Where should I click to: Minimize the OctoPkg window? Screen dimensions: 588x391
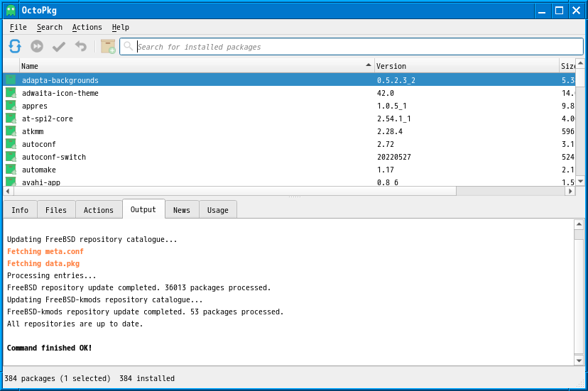[x=542, y=11]
